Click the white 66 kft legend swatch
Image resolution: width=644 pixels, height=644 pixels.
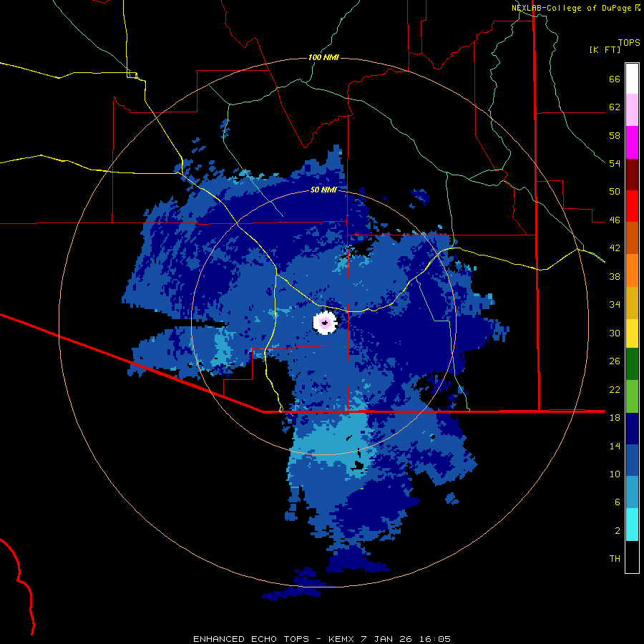point(632,79)
